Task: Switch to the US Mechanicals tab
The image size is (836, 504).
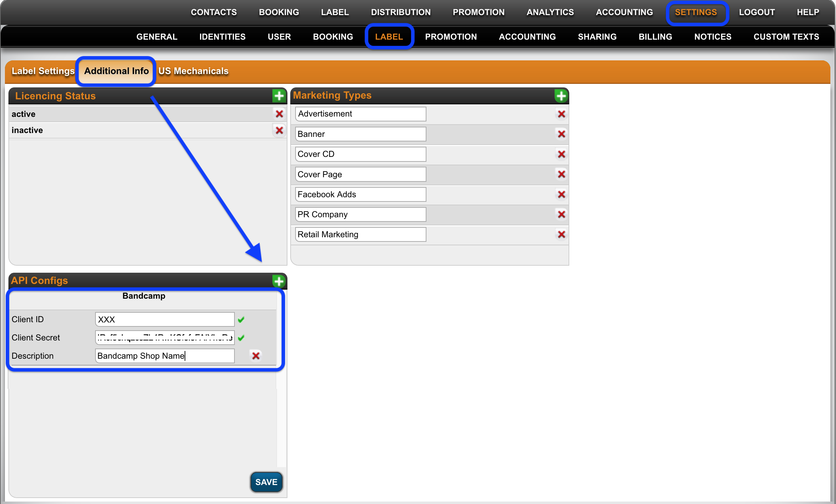Action: pyautogui.click(x=193, y=71)
